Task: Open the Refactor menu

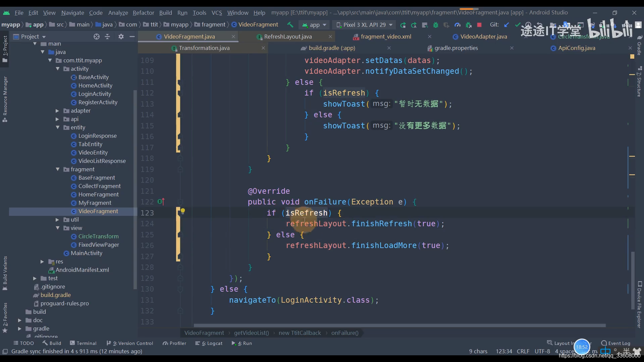Action: pos(143,13)
